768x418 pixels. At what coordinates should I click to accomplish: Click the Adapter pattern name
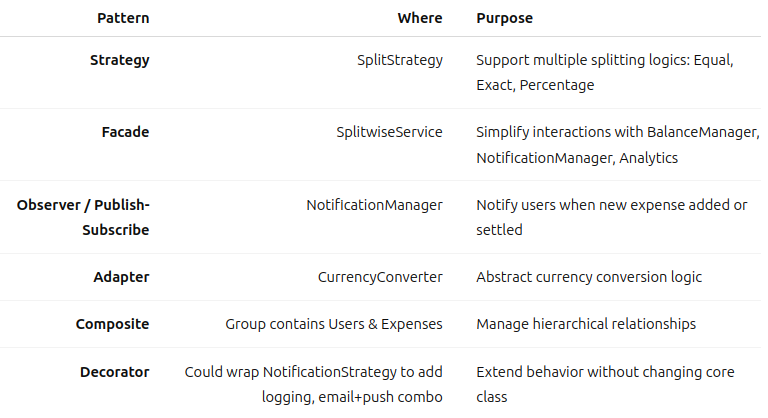121,277
